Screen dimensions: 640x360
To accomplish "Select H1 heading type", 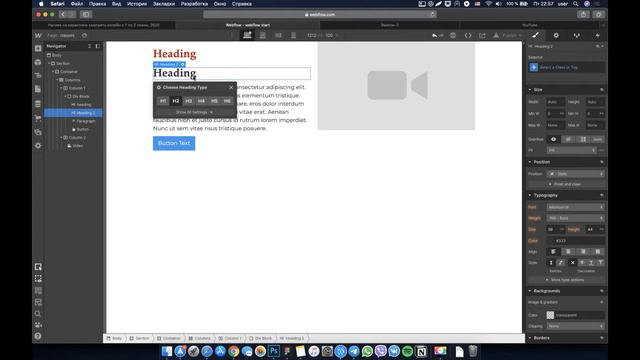I will (163, 101).
